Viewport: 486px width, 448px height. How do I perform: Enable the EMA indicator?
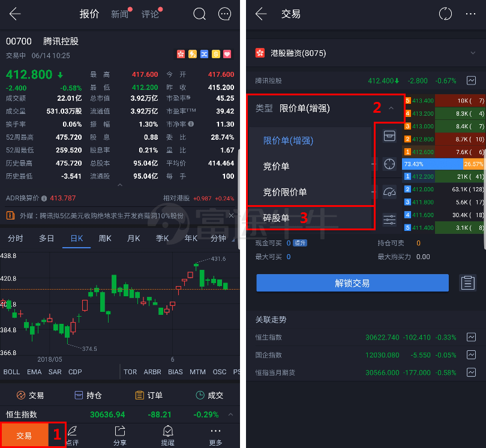tap(34, 372)
